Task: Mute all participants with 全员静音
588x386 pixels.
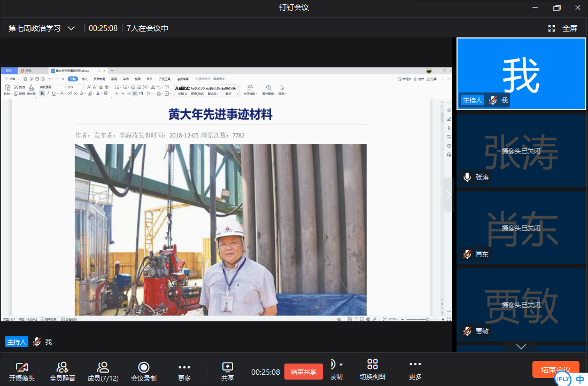Action: point(63,370)
